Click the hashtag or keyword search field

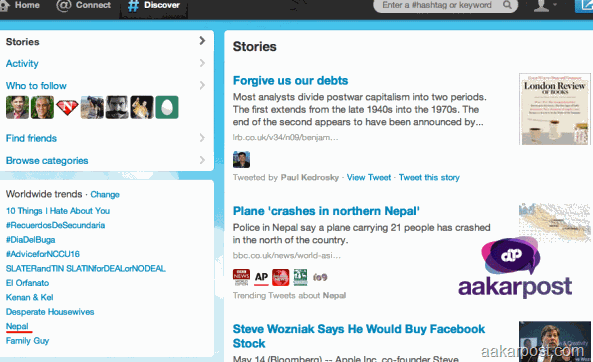coord(446,5)
